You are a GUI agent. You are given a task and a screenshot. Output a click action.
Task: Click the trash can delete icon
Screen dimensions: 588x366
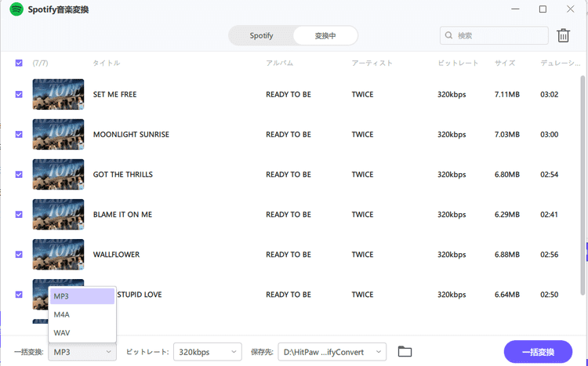(x=563, y=35)
